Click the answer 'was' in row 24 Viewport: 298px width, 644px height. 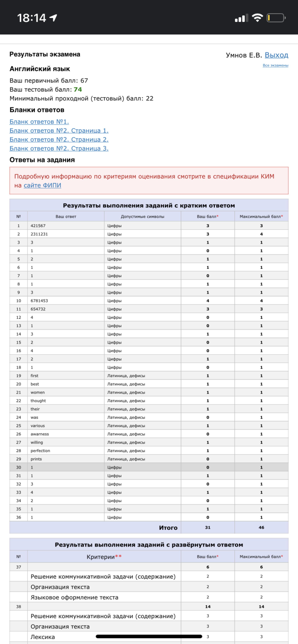(x=34, y=418)
